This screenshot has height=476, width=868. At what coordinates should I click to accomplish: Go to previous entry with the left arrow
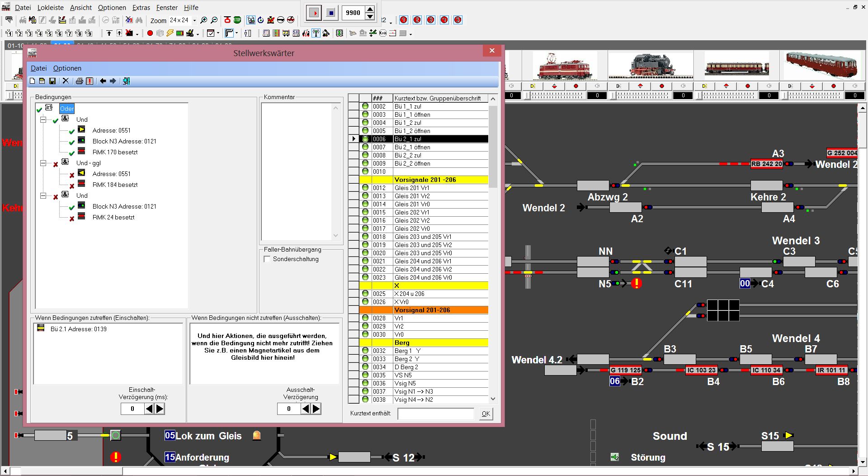pos(103,81)
